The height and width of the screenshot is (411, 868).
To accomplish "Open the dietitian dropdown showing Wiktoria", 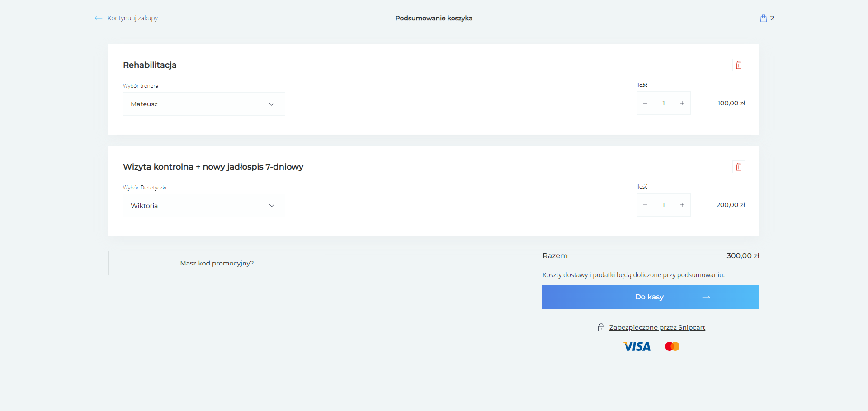I will [203, 206].
